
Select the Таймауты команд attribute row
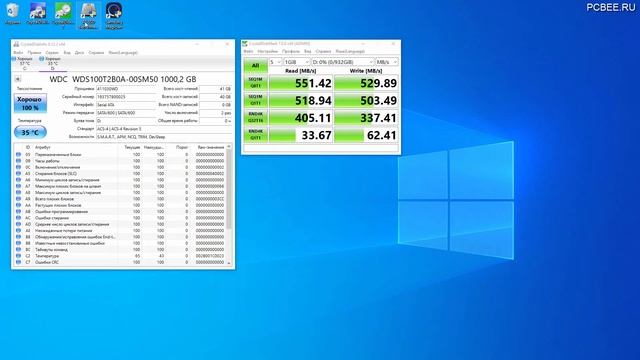tap(120, 249)
